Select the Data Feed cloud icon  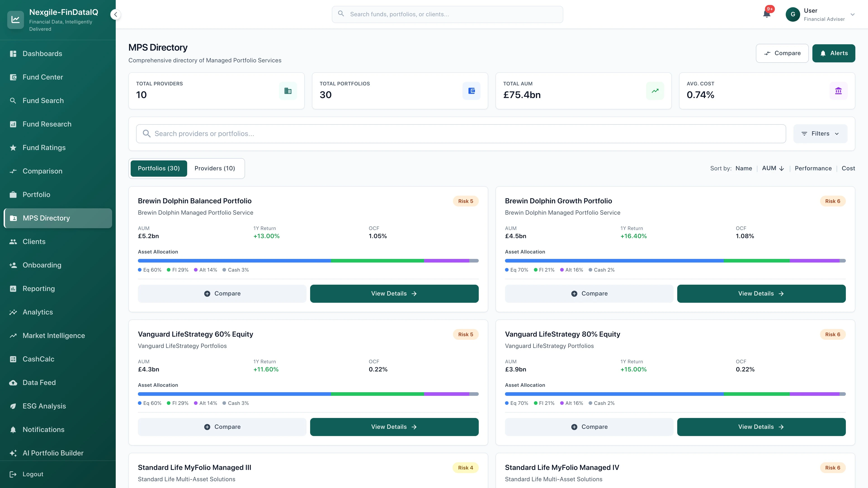(13, 382)
